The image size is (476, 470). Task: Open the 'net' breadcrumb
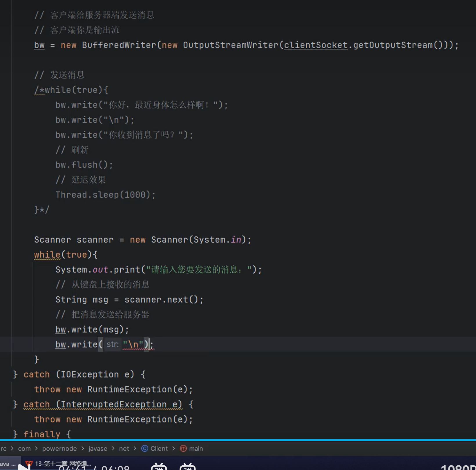coord(124,449)
